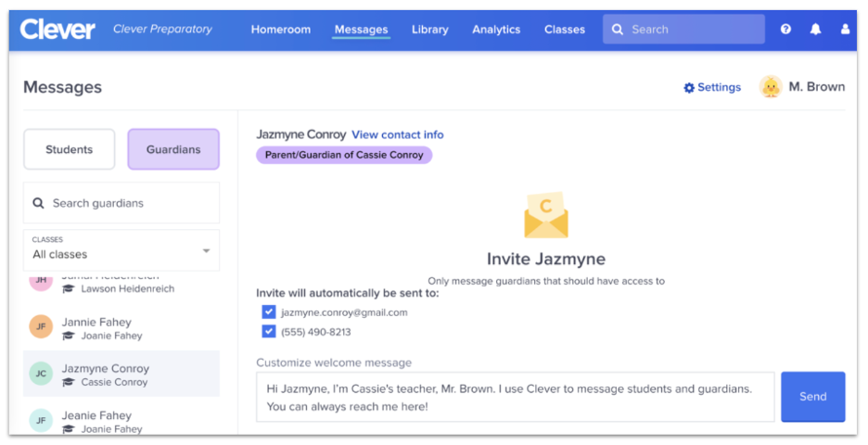The image size is (868, 445).
Task: Open the Library tab
Action: coord(429,30)
